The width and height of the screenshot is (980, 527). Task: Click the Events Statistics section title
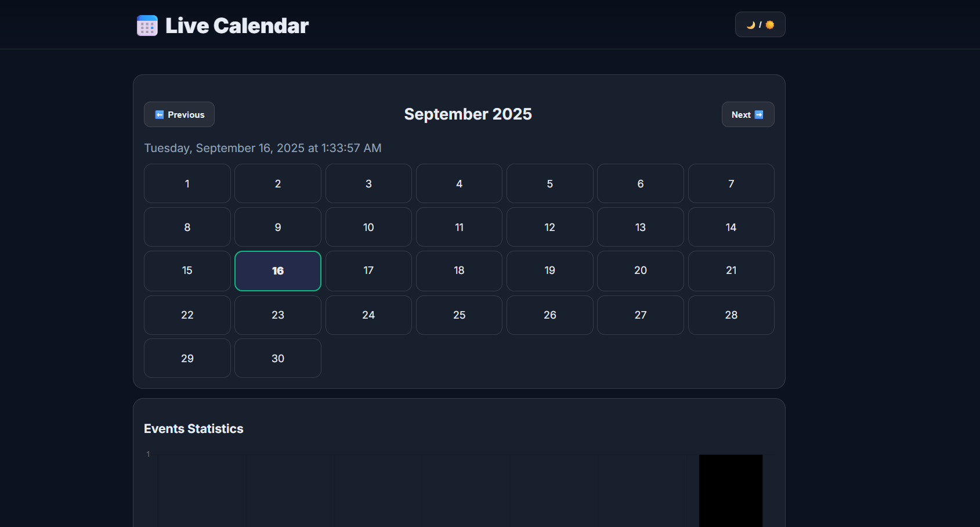pyautogui.click(x=193, y=428)
